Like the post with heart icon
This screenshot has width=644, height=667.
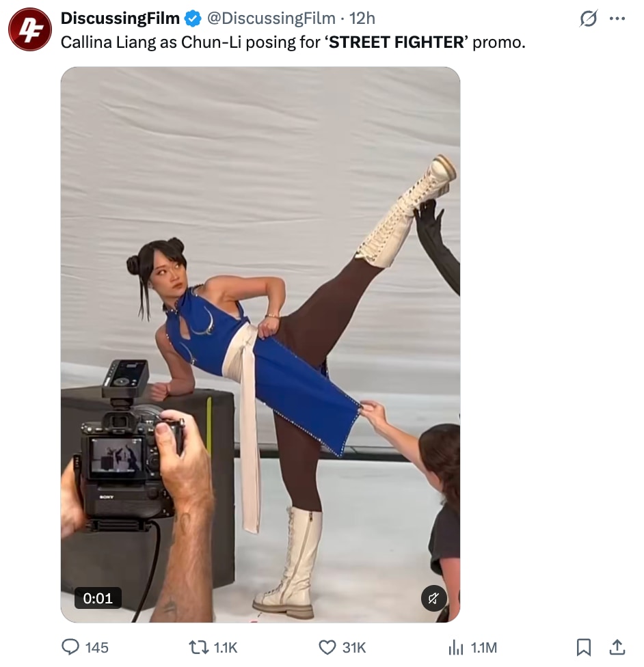click(x=327, y=647)
